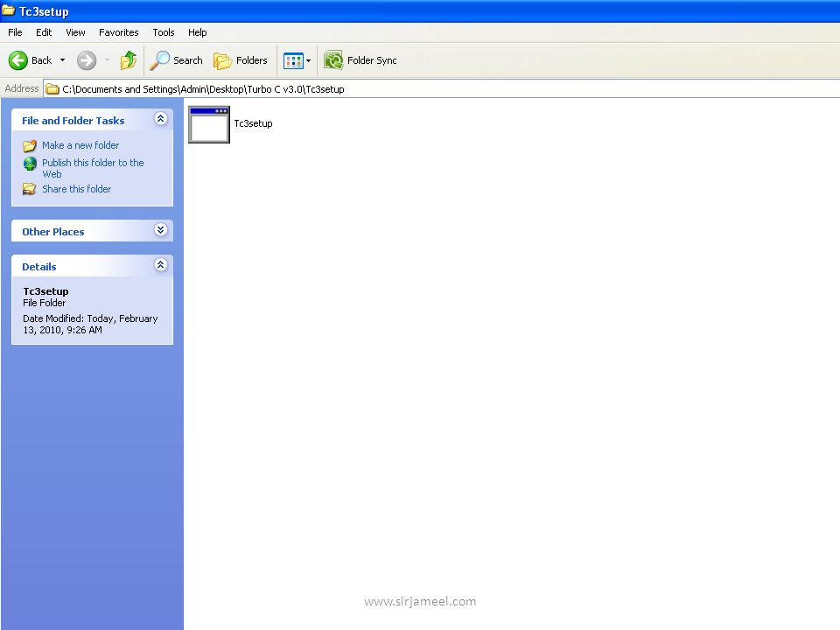The height and width of the screenshot is (630, 840).
Task: Click the Date Modified text in Details
Action: (90, 324)
